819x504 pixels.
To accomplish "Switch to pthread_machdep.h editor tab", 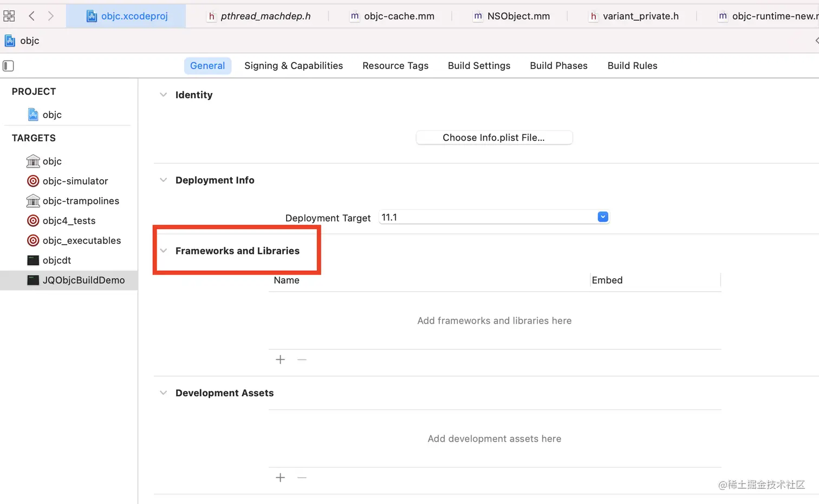I will point(259,16).
